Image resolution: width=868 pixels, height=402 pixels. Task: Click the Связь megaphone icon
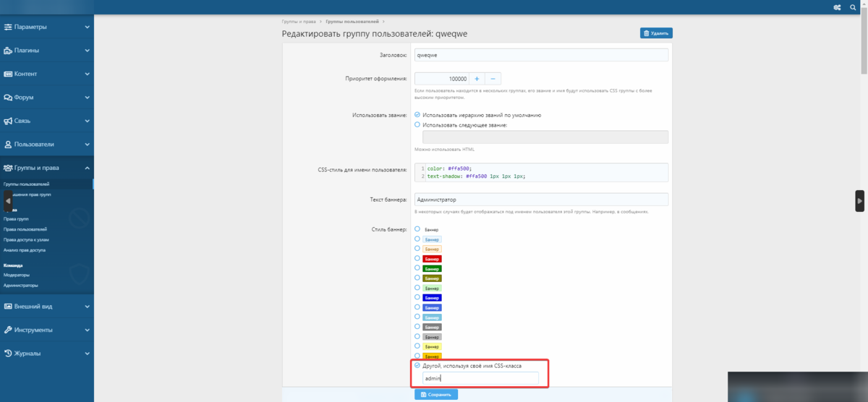[8, 121]
